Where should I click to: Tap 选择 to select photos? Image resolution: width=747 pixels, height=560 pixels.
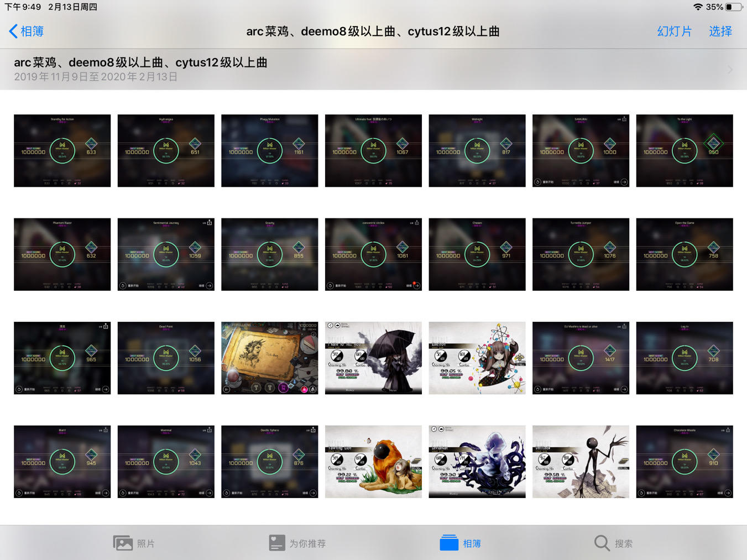point(720,32)
